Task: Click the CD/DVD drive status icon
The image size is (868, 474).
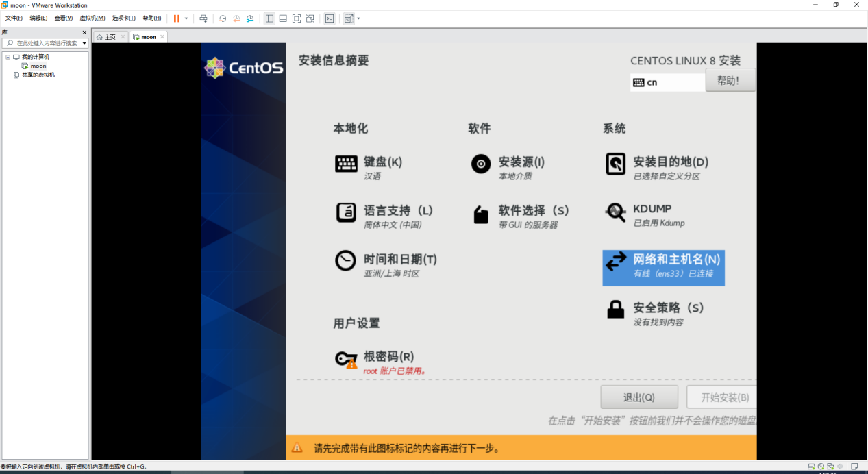Action: click(821, 466)
